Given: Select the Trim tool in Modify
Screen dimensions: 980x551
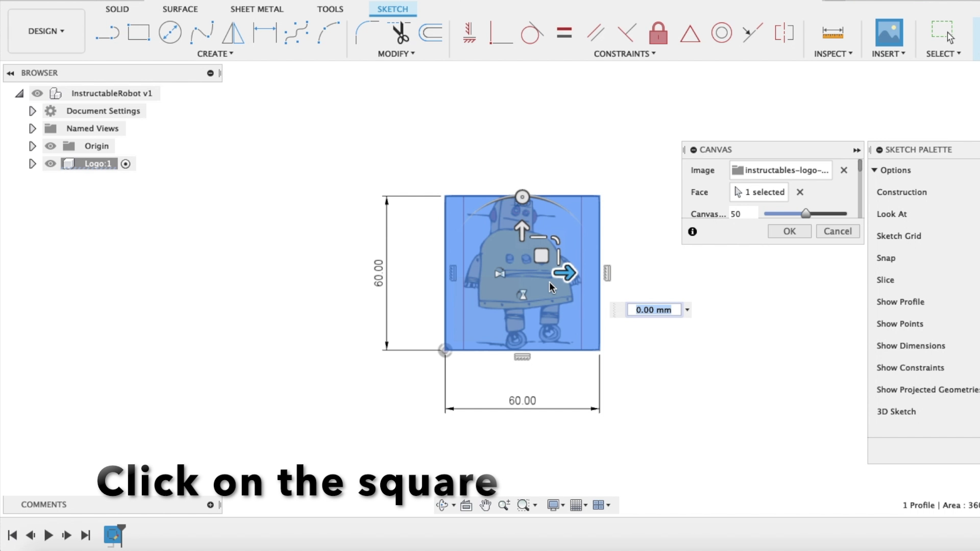Looking at the screenshot, I should [399, 32].
